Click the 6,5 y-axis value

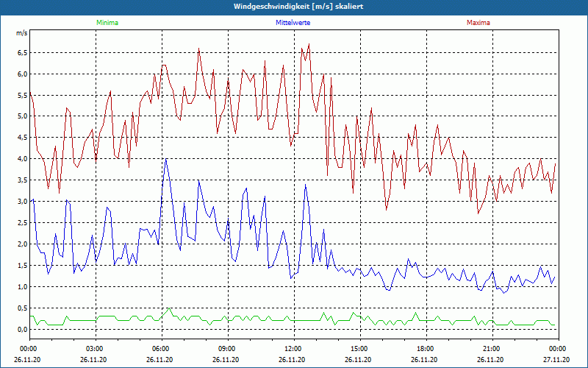pyautogui.click(x=23, y=52)
